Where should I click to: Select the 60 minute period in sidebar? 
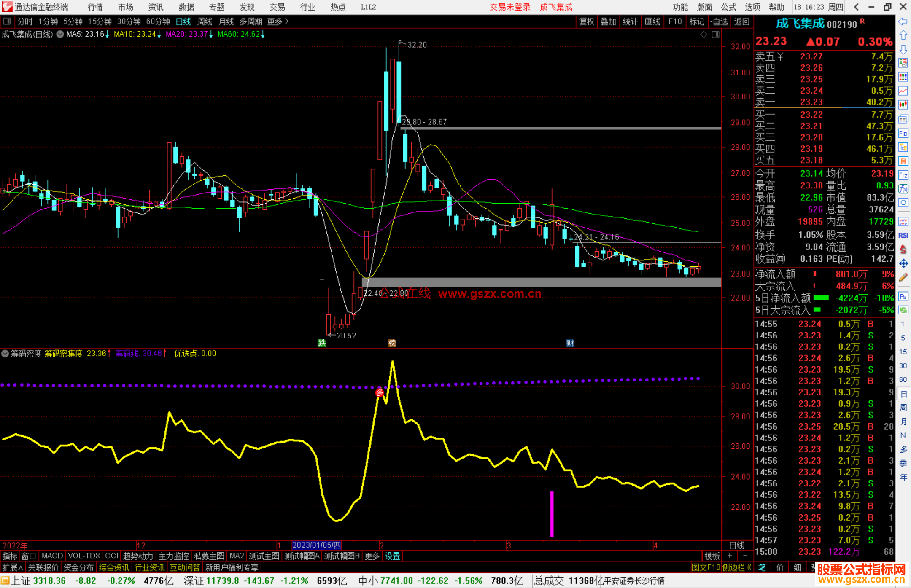pyautogui.click(x=903, y=379)
